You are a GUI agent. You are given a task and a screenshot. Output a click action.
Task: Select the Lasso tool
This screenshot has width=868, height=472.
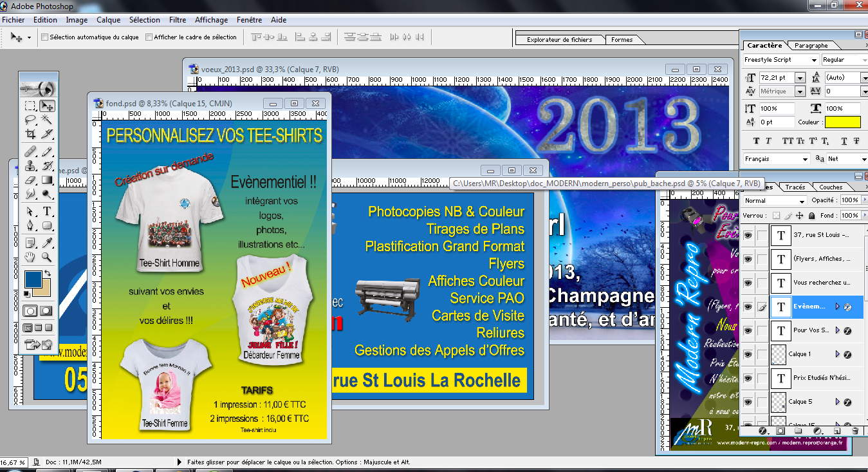coord(30,120)
